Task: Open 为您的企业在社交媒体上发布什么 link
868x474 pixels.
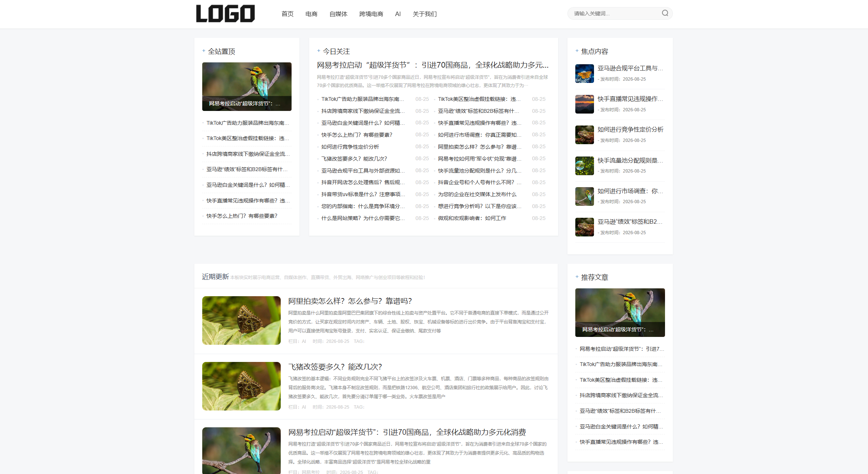Action: [477, 194]
